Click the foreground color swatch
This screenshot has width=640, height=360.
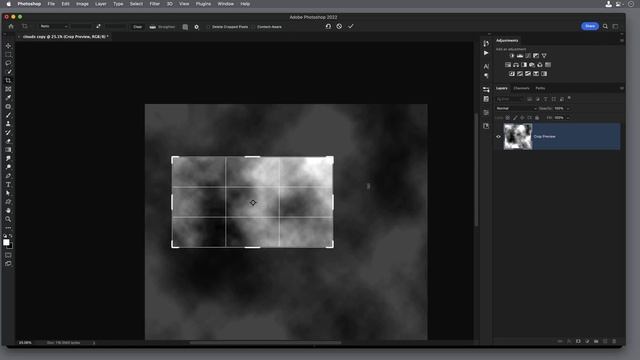coord(7,242)
